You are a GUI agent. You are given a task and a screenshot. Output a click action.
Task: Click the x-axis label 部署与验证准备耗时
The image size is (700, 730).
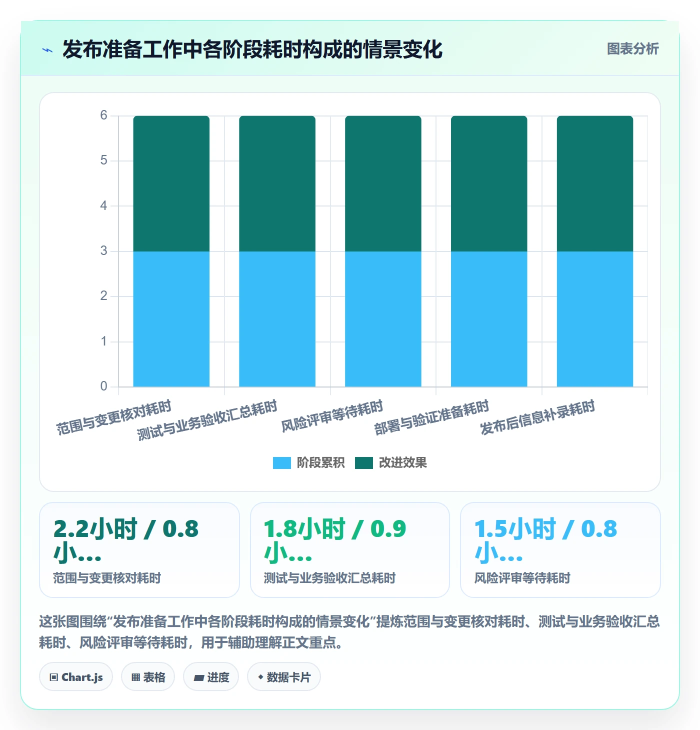[431, 417]
